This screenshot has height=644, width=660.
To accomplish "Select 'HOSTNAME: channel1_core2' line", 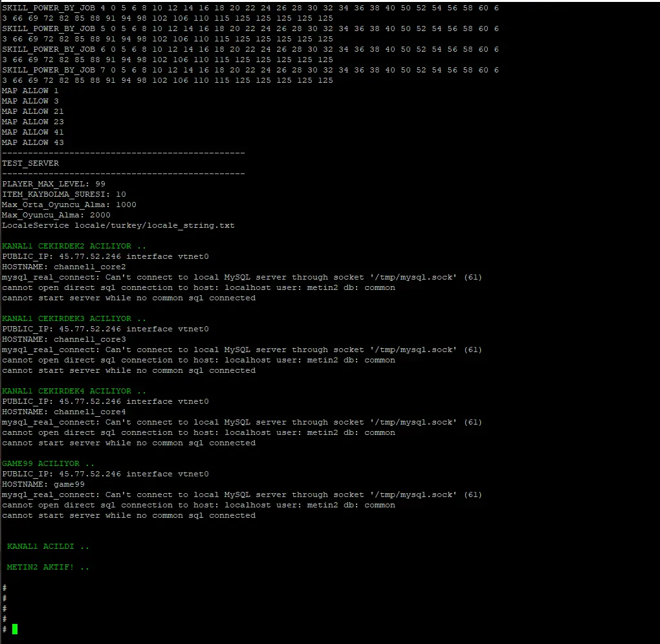I will coord(64,267).
